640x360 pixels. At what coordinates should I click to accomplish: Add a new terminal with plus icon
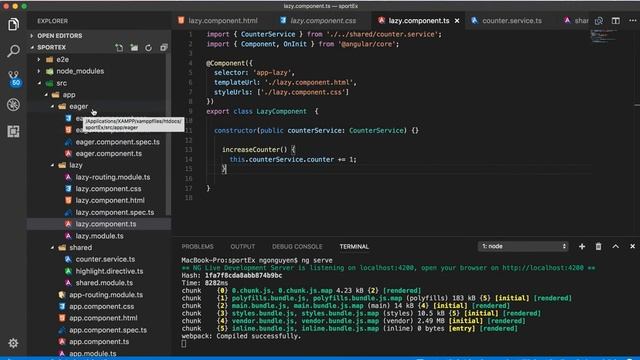coord(582,247)
